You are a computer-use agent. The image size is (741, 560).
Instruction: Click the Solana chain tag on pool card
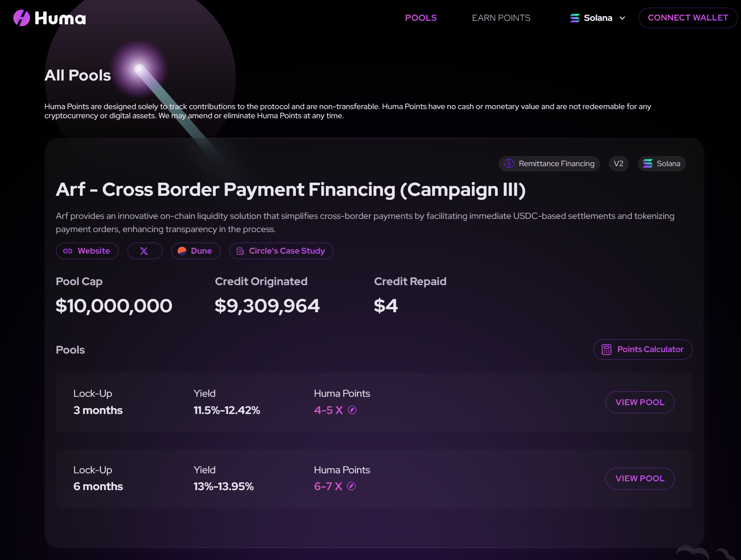662,164
